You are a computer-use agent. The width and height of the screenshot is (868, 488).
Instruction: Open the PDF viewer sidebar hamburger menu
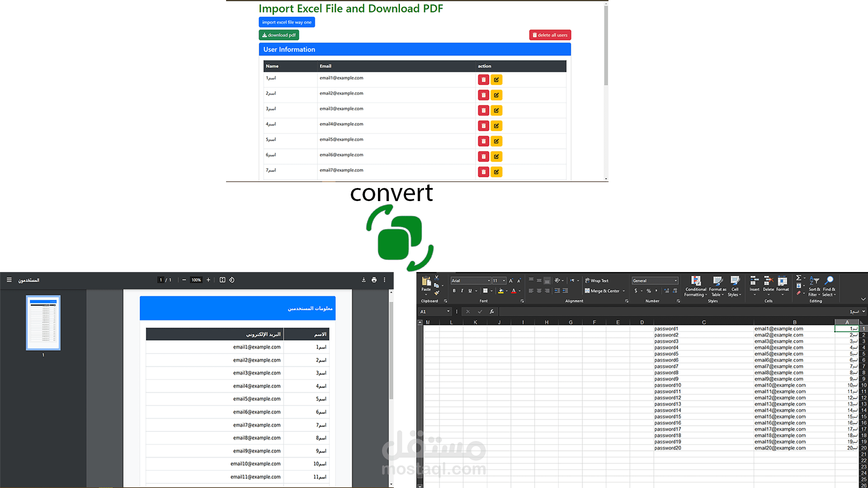9,280
